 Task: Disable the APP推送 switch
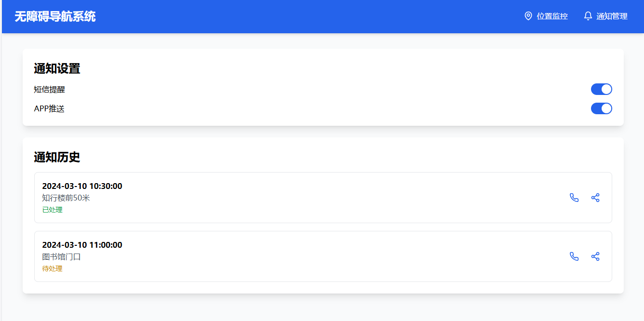(x=601, y=108)
